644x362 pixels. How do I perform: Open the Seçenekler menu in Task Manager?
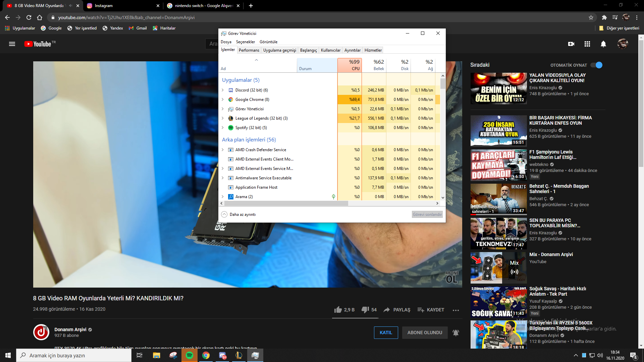[x=245, y=42]
